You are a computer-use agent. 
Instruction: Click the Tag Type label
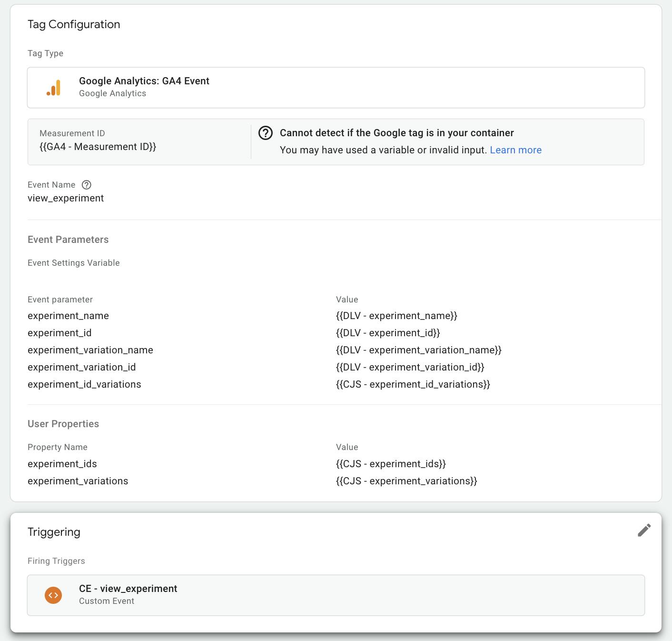click(x=45, y=53)
